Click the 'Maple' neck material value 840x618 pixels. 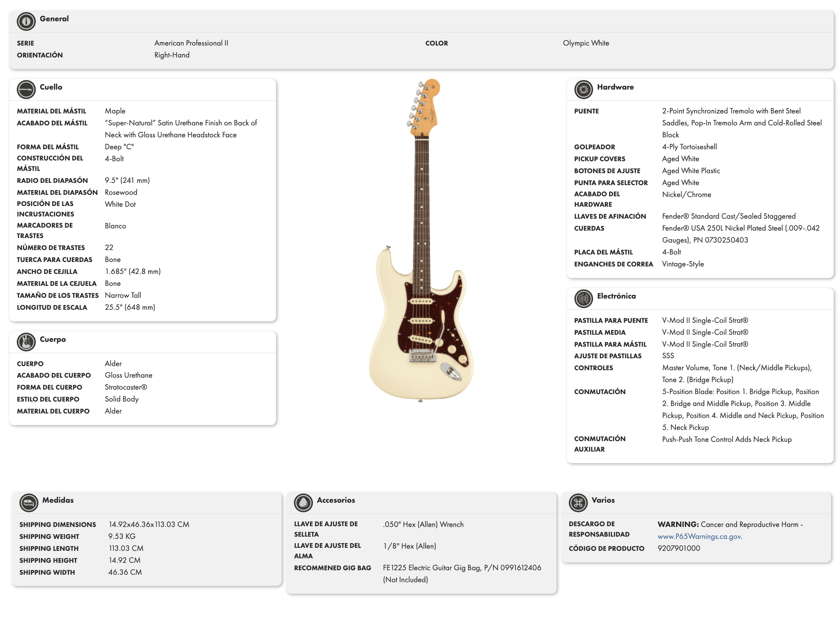click(115, 111)
